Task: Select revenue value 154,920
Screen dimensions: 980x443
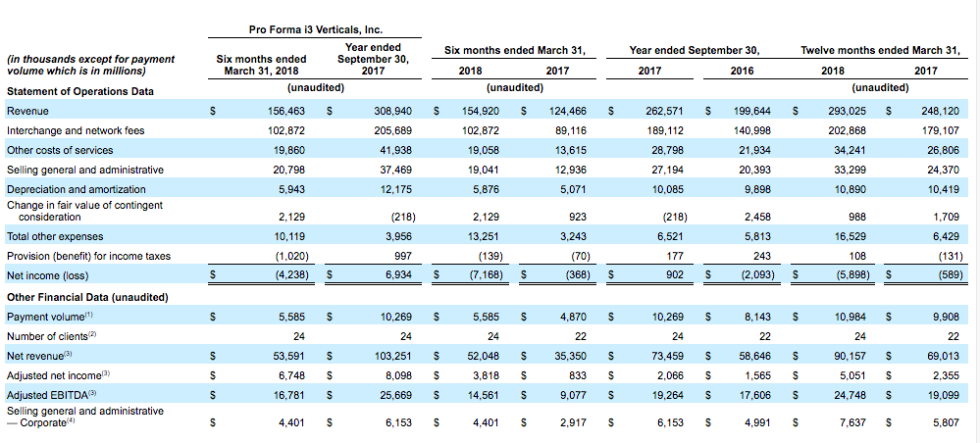Action: click(x=482, y=111)
